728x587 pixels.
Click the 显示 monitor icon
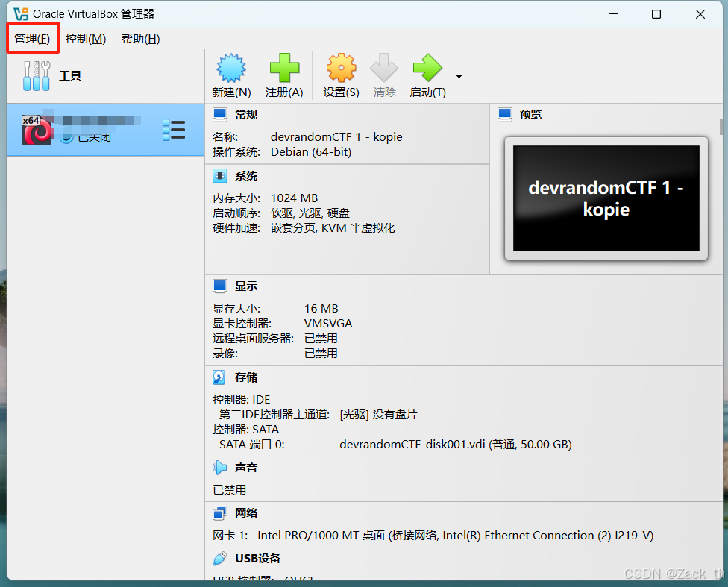tap(220, 286)
